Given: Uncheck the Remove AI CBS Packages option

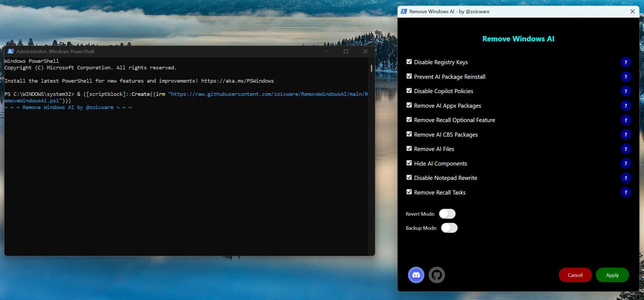Looking at the screenshot, I should (x=409, y=134).
